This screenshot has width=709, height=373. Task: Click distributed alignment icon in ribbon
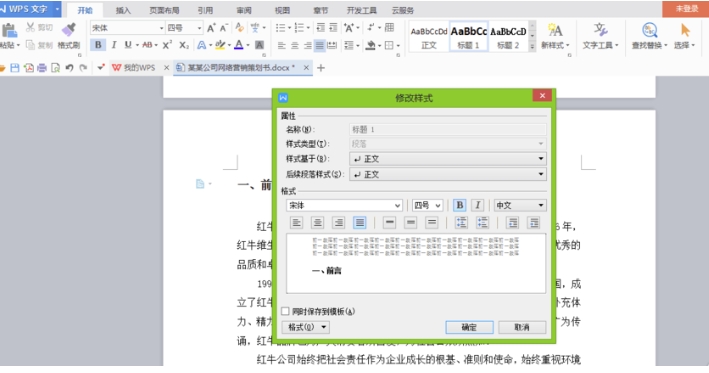click(x=332, y=45)
